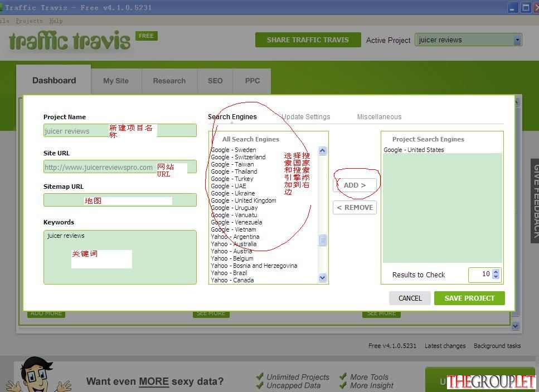
Task: Switch to the Dashboard tab
Action: tap(54, 80)
